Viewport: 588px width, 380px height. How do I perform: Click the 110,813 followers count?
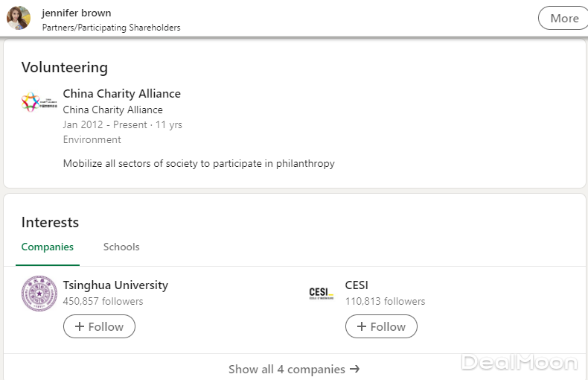point(385,301)
